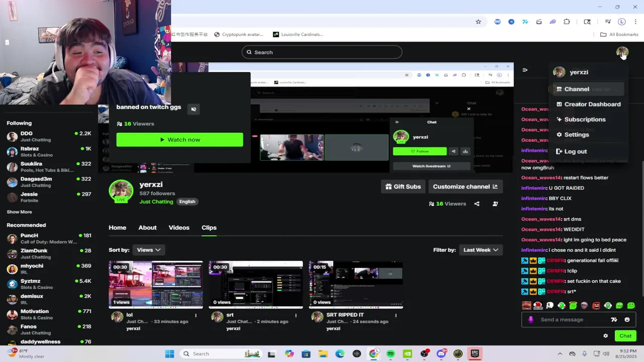This screenshot has height=362, width=644.
Task: Open the 'SRT RIPPED IT' clip thumbnail
Action: [356, 285]
